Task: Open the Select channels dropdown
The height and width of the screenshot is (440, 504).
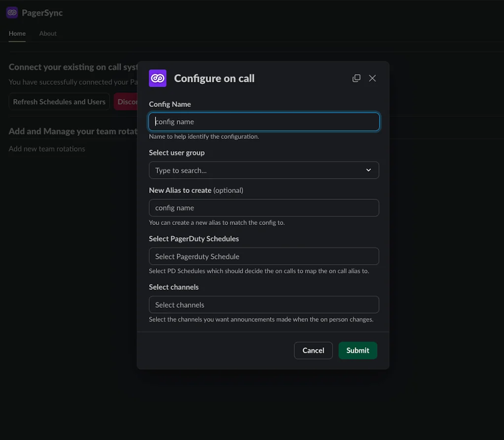Action: click(264, 304)
